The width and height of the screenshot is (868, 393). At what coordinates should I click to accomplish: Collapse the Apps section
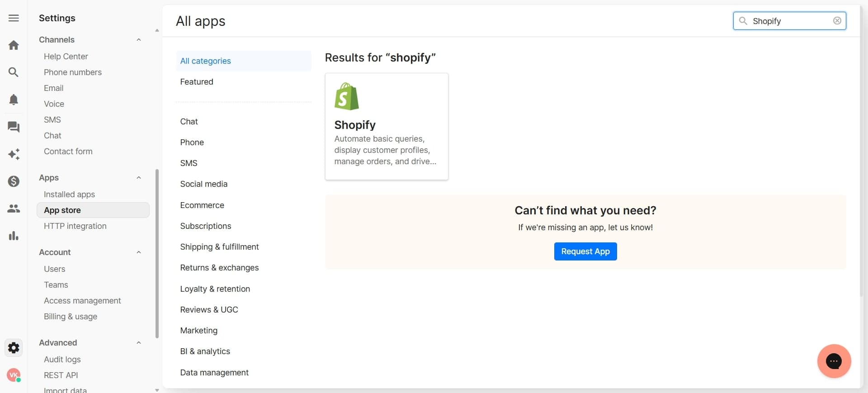pyautogui.click(x=139, y=178)
